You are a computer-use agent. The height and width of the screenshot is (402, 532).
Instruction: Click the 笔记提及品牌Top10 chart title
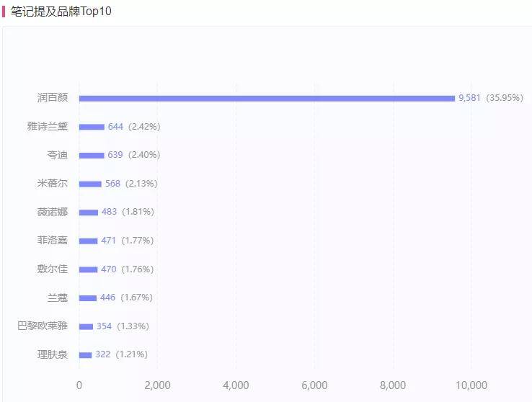[x=61, y=12]
